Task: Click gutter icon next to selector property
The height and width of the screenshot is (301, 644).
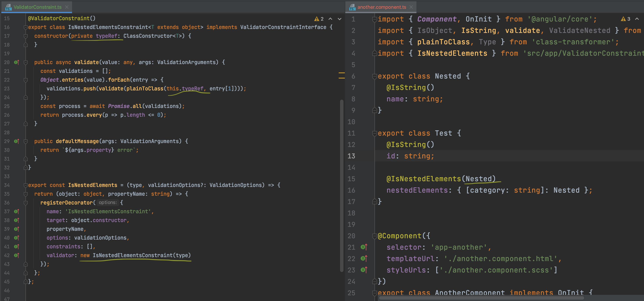Action: click(364, 247)
